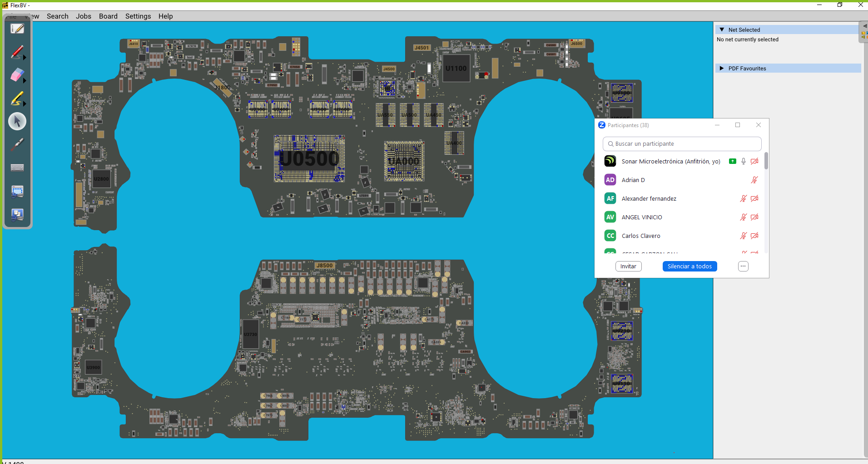
Task: Click the Invitar button
Action: 628,267
